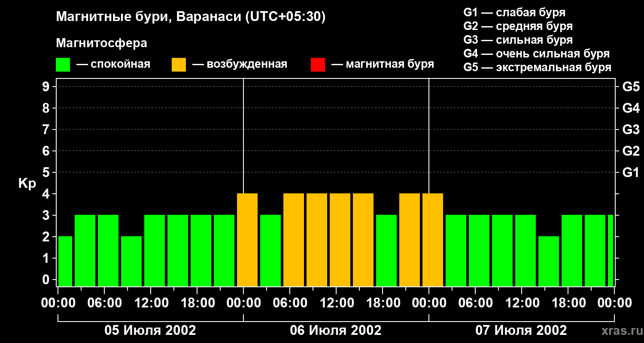Select the 'G5 — экстремальная буря' legend line
Screen dimensions: 644x343
538,67
